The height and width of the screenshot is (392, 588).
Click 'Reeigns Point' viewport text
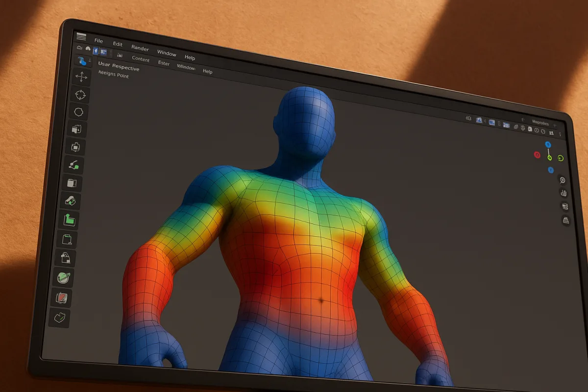114,74
